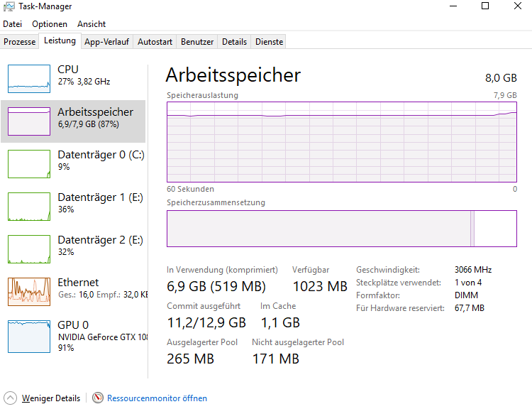
Task: Click Ressourcenmonitor öffnen link
Action: (x=157, y=398)
